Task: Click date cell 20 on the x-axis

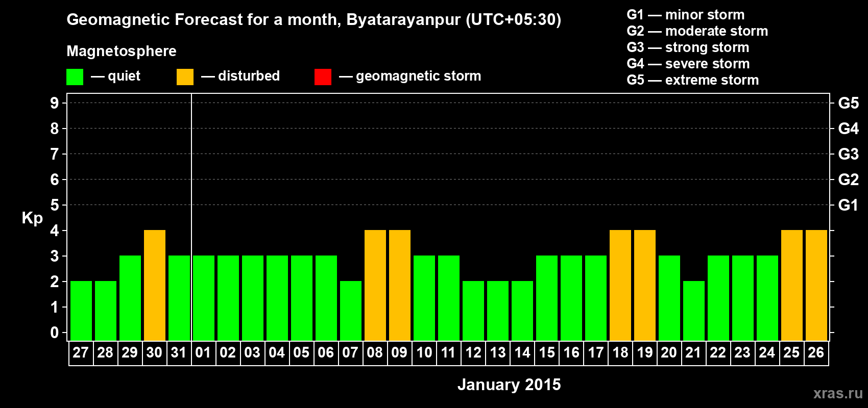Action: click(x=669, y=353)
